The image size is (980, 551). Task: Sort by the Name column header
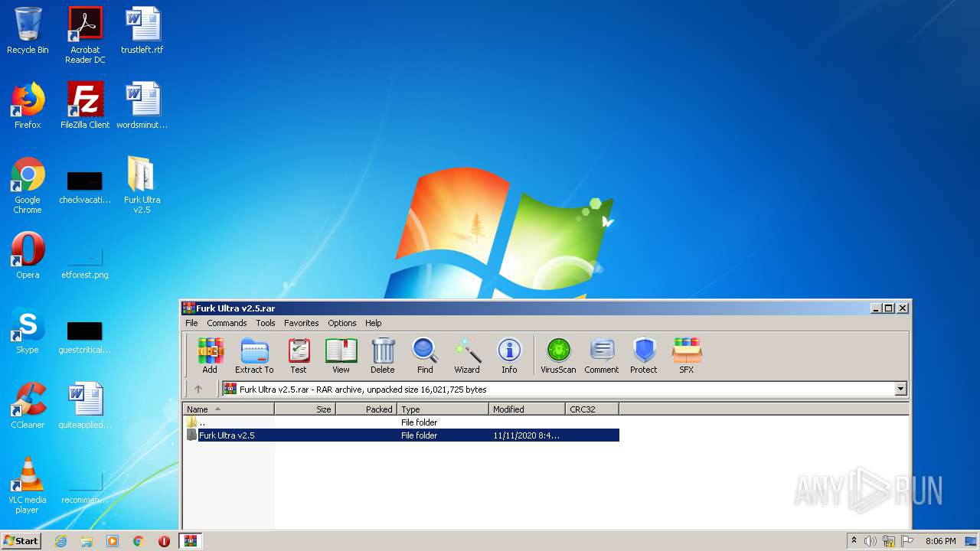[x=228, y=409]
